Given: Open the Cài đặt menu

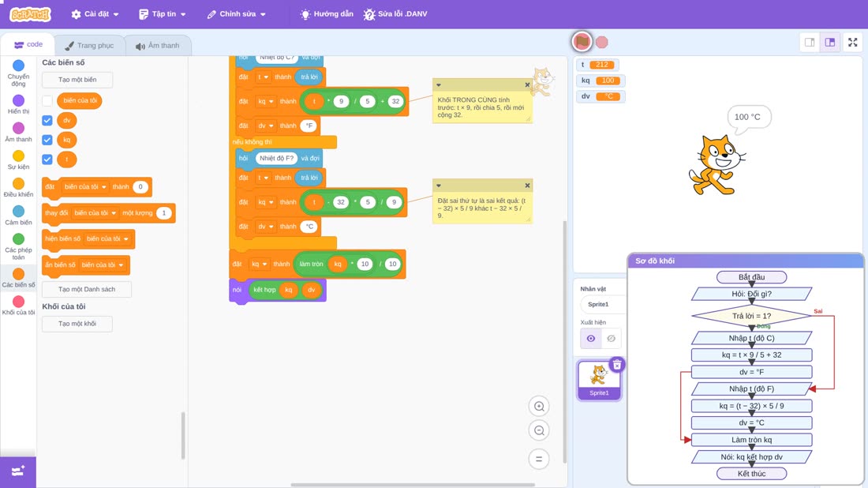Looking at the screenshot, I should (95, 14).
